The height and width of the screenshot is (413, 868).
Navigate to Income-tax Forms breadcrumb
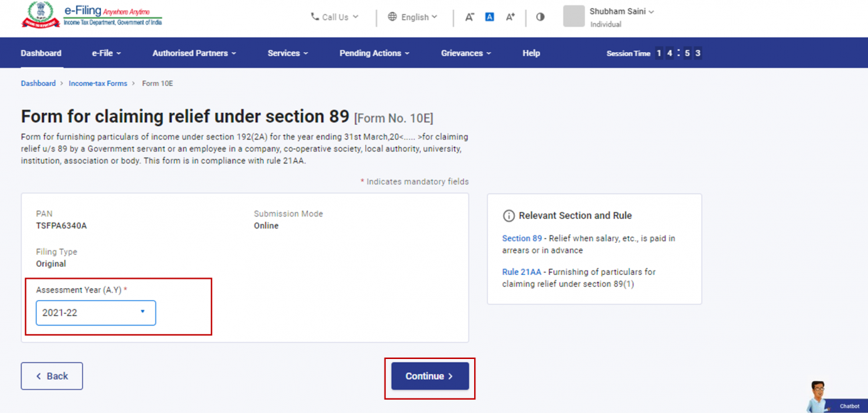tap(97, 84)
